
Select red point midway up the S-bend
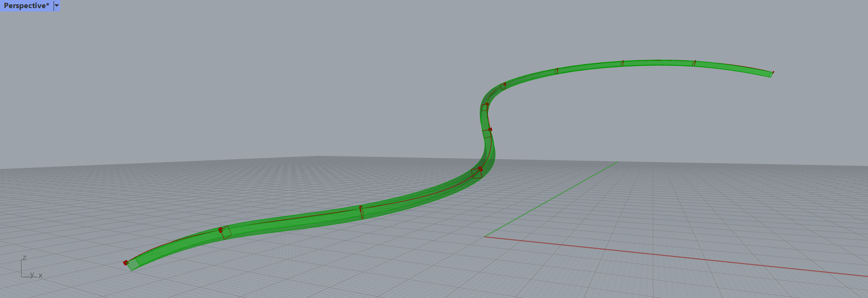490,129
